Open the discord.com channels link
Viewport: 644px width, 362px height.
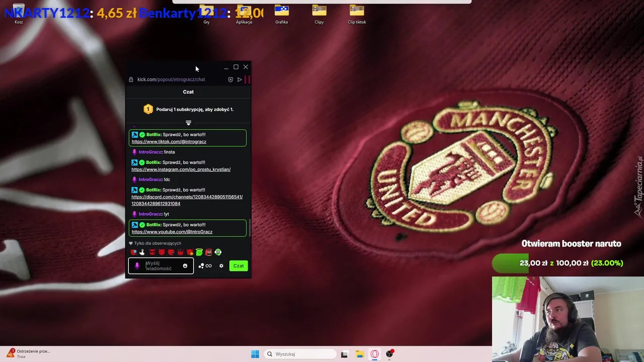click(x=187, y=200)
